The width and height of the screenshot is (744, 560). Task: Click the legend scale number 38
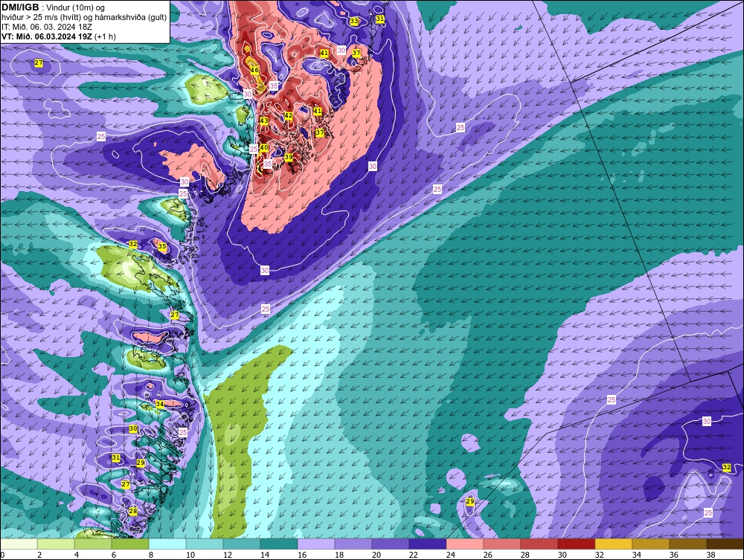711,555
